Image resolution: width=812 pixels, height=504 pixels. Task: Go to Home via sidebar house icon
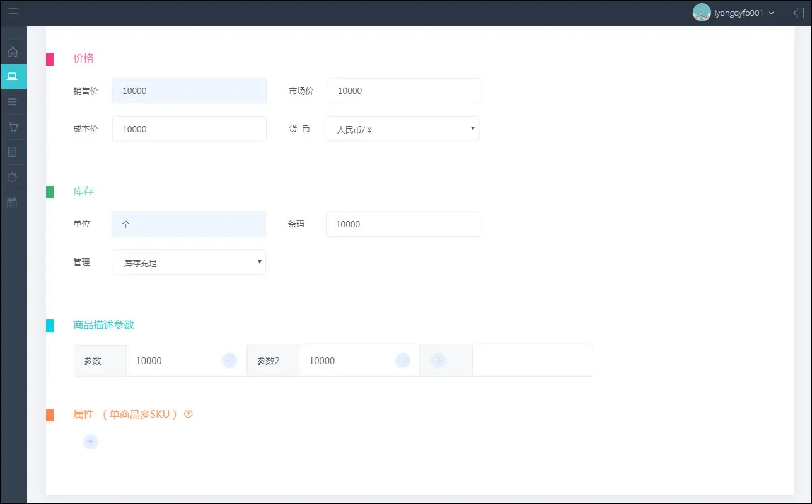[13, 52]
